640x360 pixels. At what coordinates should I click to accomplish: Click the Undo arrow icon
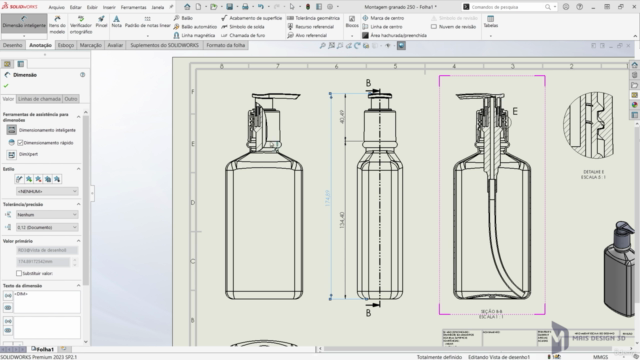click(x=260, y=7)
